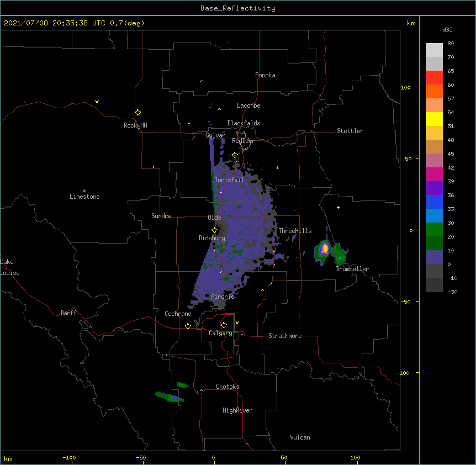
Task: Click the Innisfail label
Action: coord(229,180)
